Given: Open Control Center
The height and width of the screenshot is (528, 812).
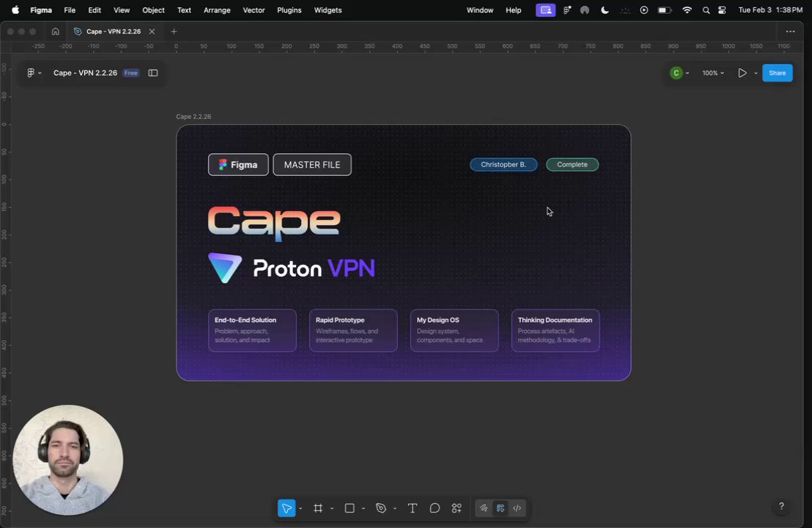Looking at the screenshot, I should coord(722,10).
